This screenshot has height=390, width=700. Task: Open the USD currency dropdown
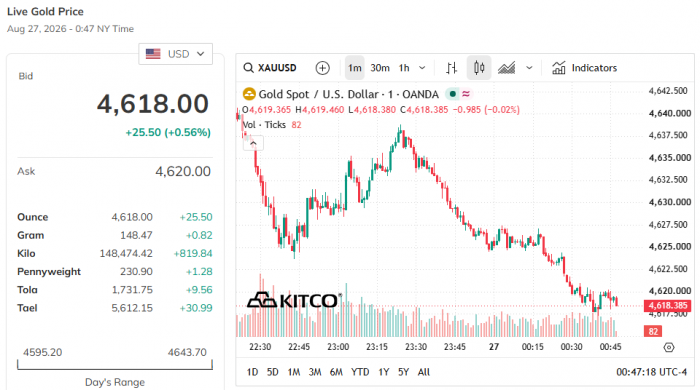click(175, 54)
